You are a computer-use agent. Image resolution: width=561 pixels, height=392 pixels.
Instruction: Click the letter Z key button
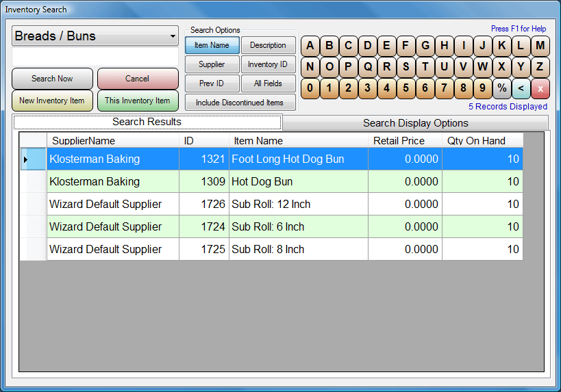click(x=540, y=67)
